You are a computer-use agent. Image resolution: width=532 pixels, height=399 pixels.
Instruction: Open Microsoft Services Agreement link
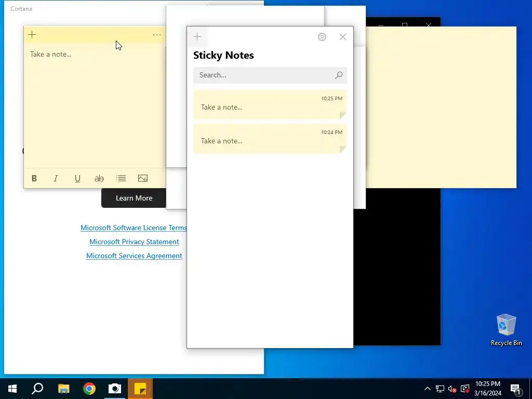tap(134, 256)
